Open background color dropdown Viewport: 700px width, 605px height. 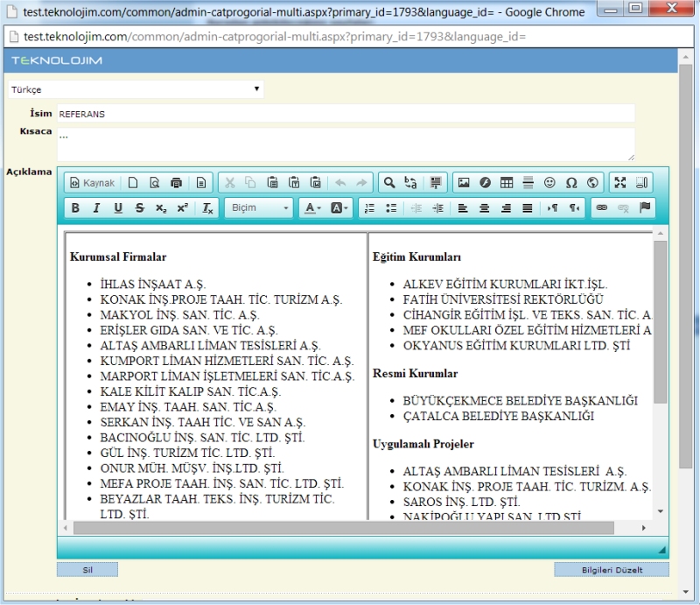point(339,208)
